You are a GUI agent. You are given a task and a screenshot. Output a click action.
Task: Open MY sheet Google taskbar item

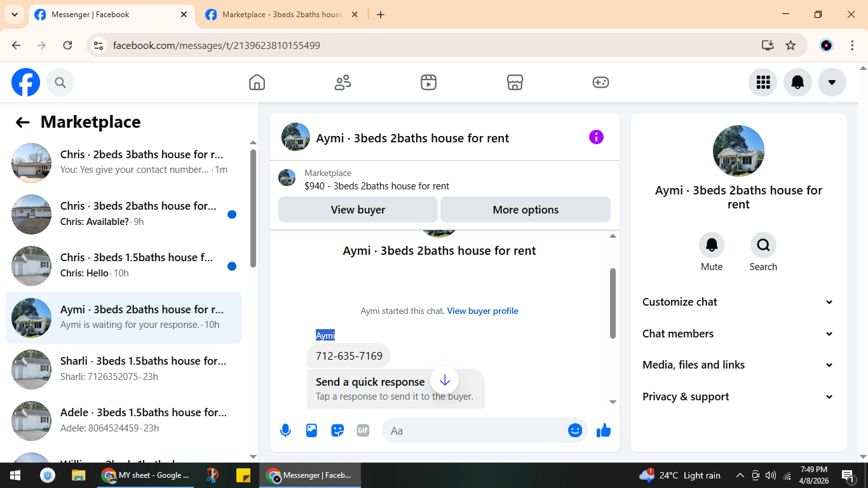(x=146, y=475)
